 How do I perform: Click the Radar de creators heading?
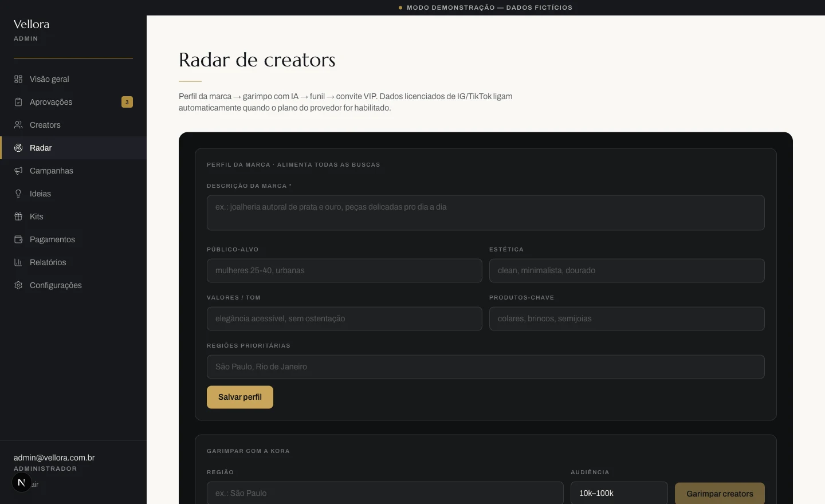257,60
